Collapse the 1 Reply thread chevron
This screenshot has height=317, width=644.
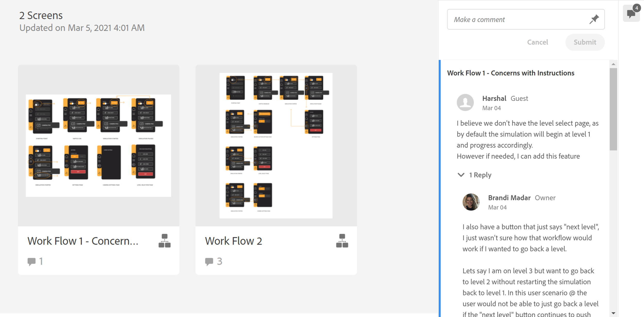coord(461,175)
